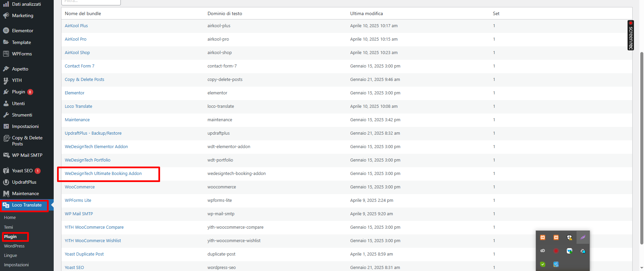
Task: Open the WordPress submenu item
Action: (x=14, y=246)
